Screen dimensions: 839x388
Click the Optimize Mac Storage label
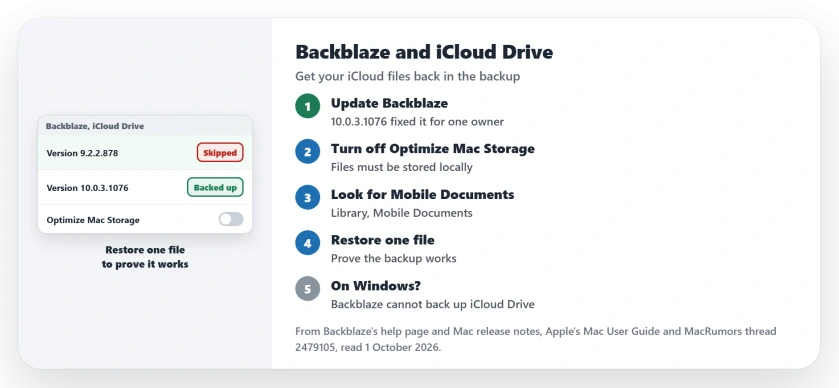[x=93, y=220]
